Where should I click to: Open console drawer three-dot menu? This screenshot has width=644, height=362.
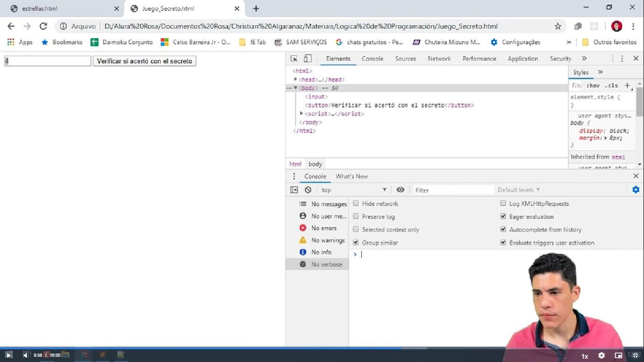click(294, 176)
